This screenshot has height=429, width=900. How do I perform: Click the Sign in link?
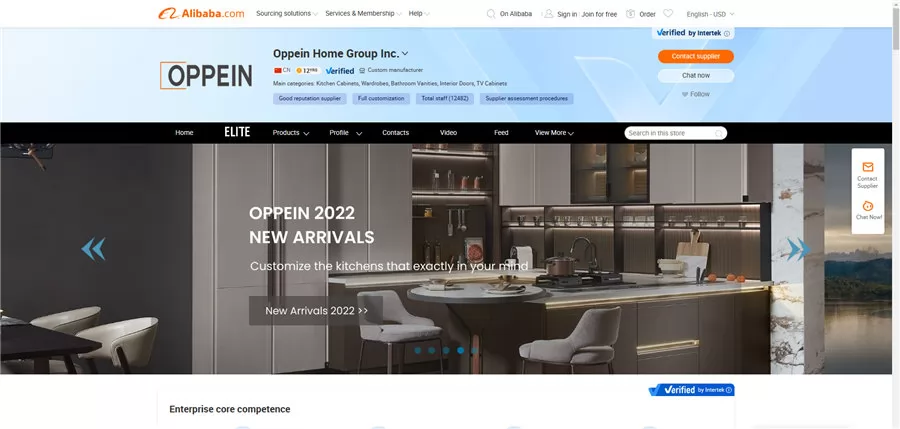point(567,14)
